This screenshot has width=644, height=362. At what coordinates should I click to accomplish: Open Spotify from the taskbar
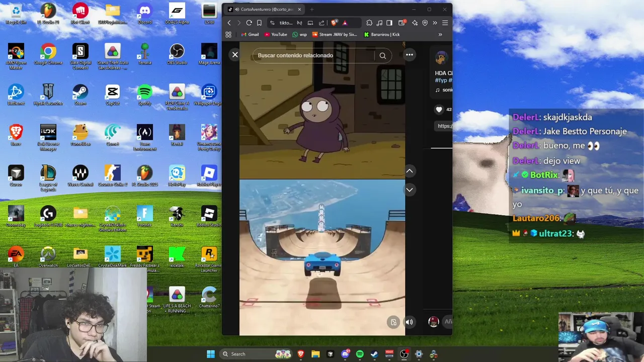[x=360, y=354]
